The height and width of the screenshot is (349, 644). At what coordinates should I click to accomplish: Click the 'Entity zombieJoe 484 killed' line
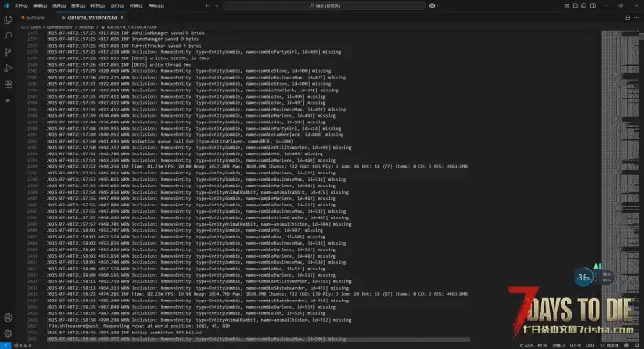pyautogui.click(x=123, y=333)
